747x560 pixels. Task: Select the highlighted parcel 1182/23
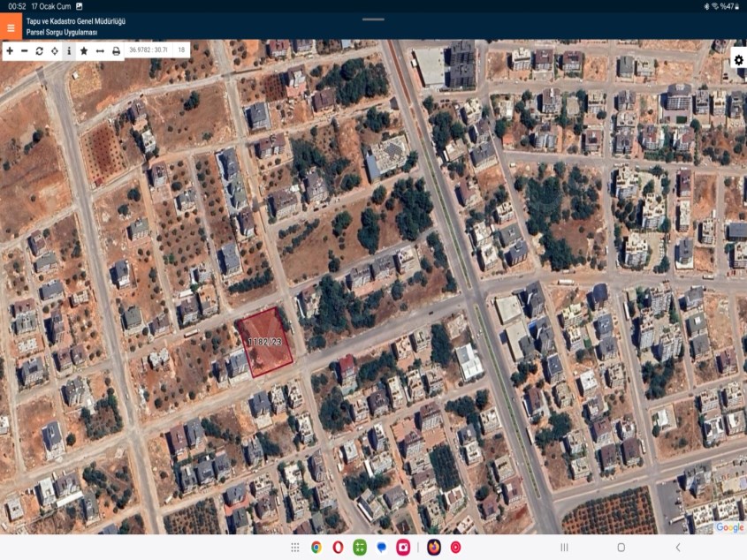click(x=264, y=343)
